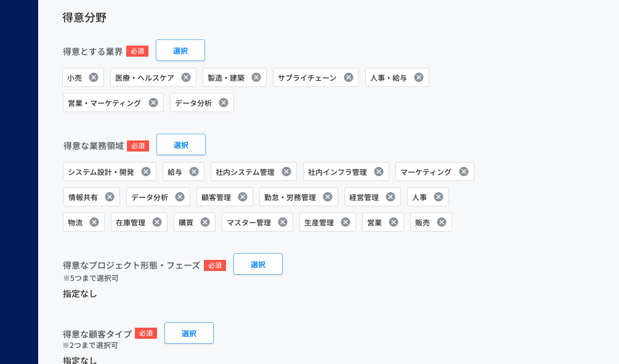Open 選択 for プロジェクト形態・フェーズ
619x364 pixels.
[258, 264]
